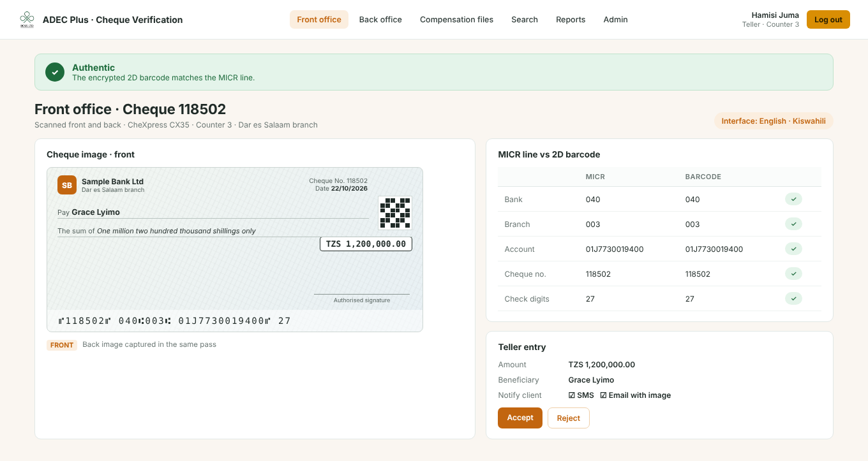This screenshot has height=461, width=868.
Task: Click the MICR account value 01J7730019400
Action: [x=615, y=249]
